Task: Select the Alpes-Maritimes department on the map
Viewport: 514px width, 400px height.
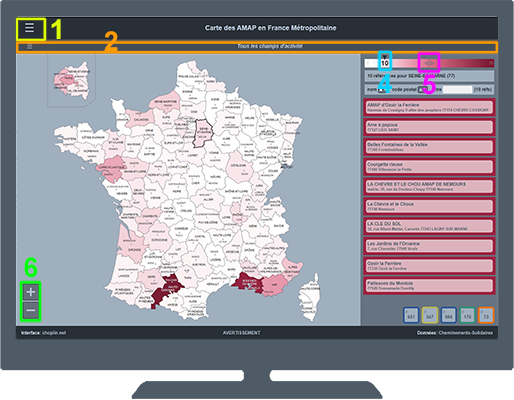Action: 293,269
